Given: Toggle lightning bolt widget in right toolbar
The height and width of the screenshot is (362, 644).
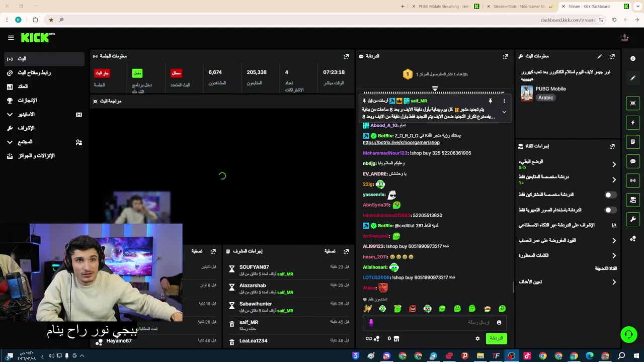Looking at the screenshot, I should pos(633,122).
